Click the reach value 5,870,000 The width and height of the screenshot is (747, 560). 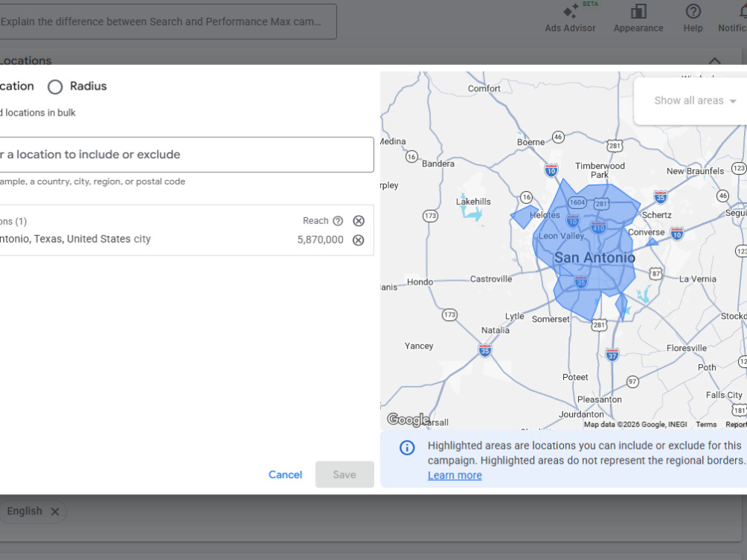tap(320, 240)
